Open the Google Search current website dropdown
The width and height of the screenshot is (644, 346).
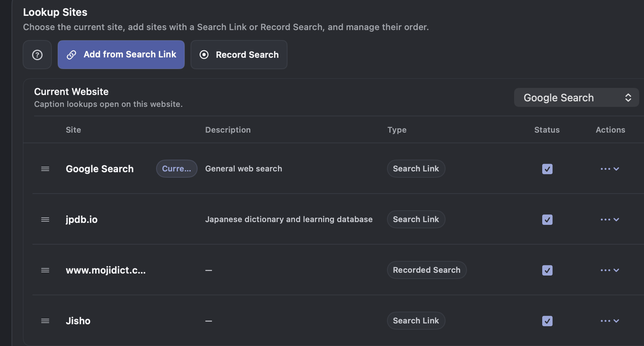tap(576, 97)
